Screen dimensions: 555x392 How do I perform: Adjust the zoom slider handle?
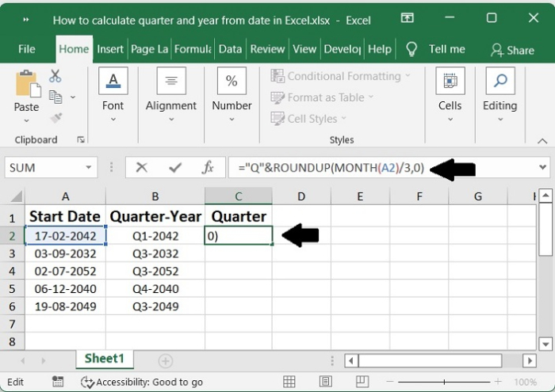click(x=444, y=382)
